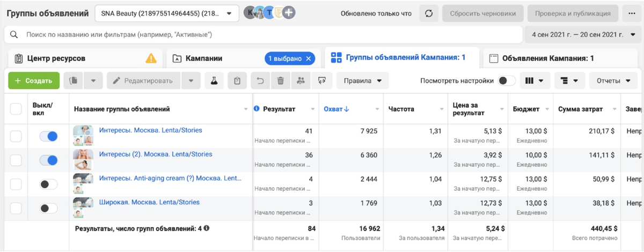Add a person with the plus avatar icon
Image resolution: width=644 pixels, height=252 pixels.
click(289, 13)
